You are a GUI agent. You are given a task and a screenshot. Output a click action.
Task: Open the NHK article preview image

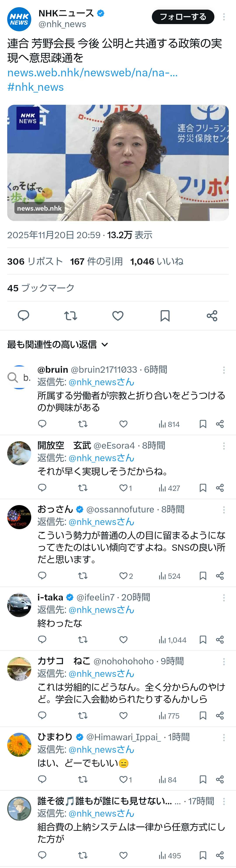[118, 163]
